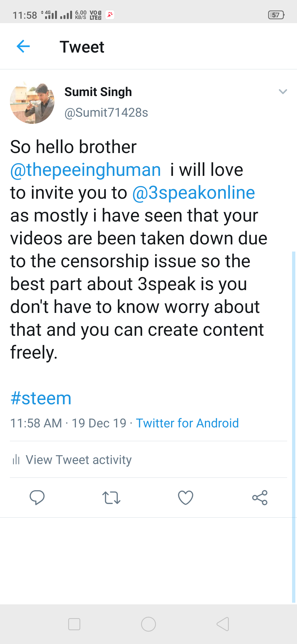Open @thepeeinghuman mention link
Screen dimensions: 297x644
[x=86, y=170]
